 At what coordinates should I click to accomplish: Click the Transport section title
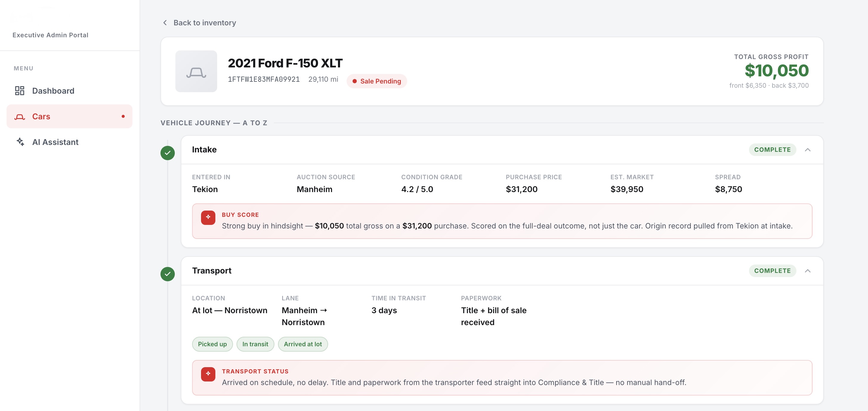coord(211,271)
